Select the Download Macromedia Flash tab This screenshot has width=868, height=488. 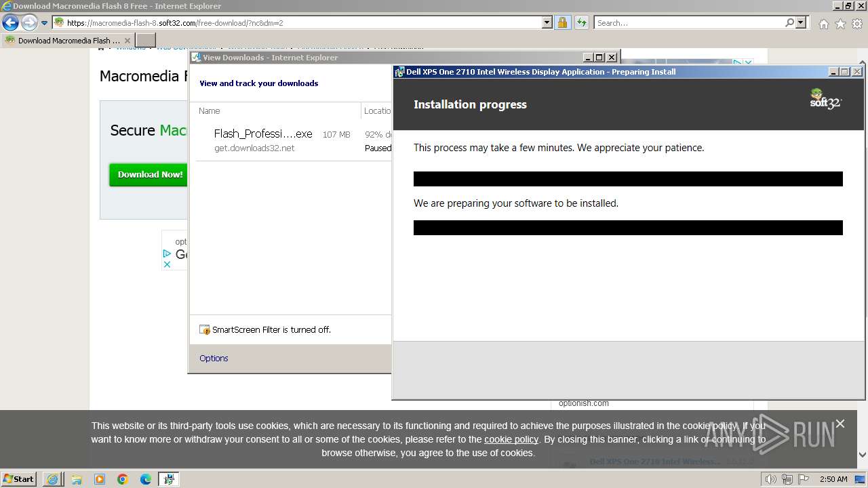pos(68,40)
